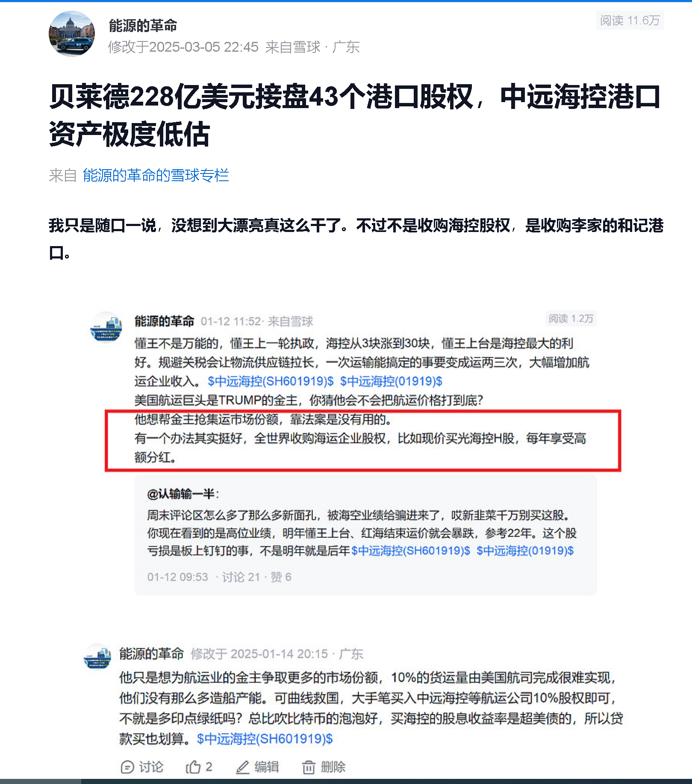The height and width of the screenshot is (784, 692).
Task: Click the article title 贝莱德228亿美元接盘43个港口股权
Action: (x=262, y=97)
